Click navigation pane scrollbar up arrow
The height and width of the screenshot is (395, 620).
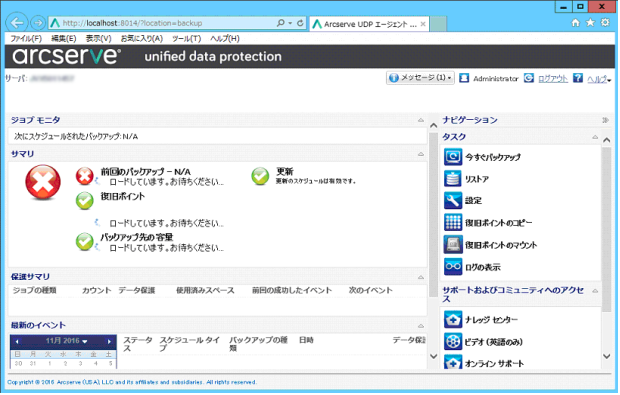(x=607, y=140)
